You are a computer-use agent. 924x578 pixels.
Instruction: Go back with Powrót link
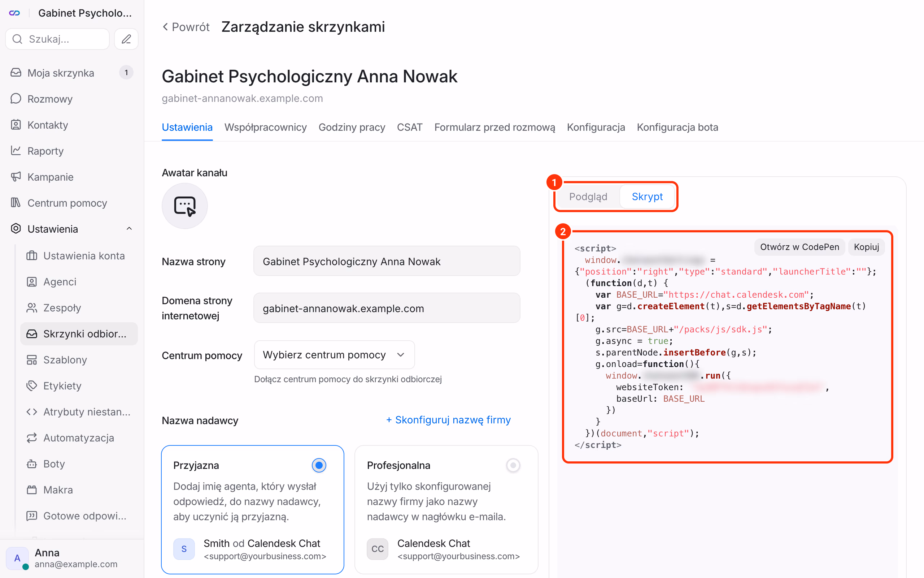click(186, 27)
